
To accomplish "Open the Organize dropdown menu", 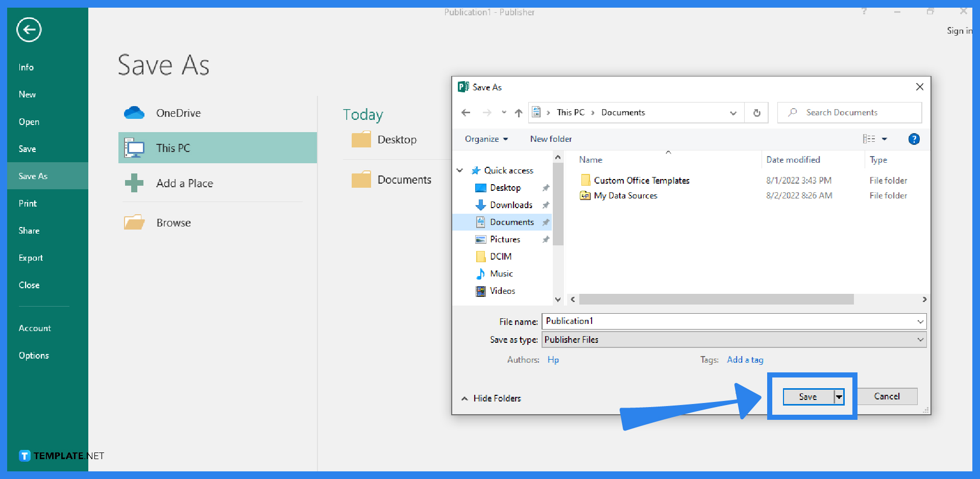I will coord(485,138).
